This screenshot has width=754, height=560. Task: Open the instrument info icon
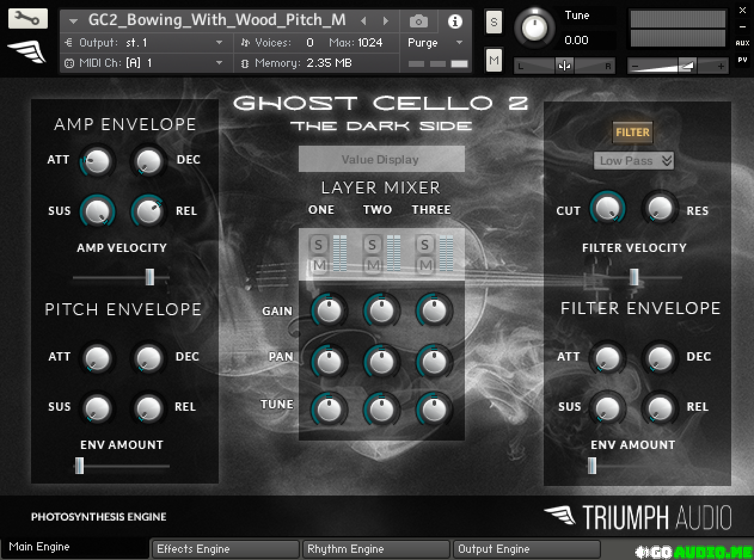coord(455,21)
